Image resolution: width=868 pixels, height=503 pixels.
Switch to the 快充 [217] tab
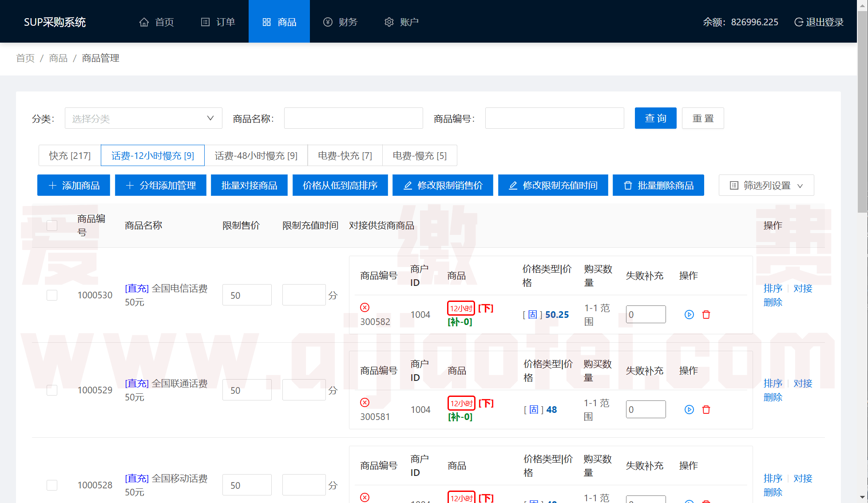(69, 155)
